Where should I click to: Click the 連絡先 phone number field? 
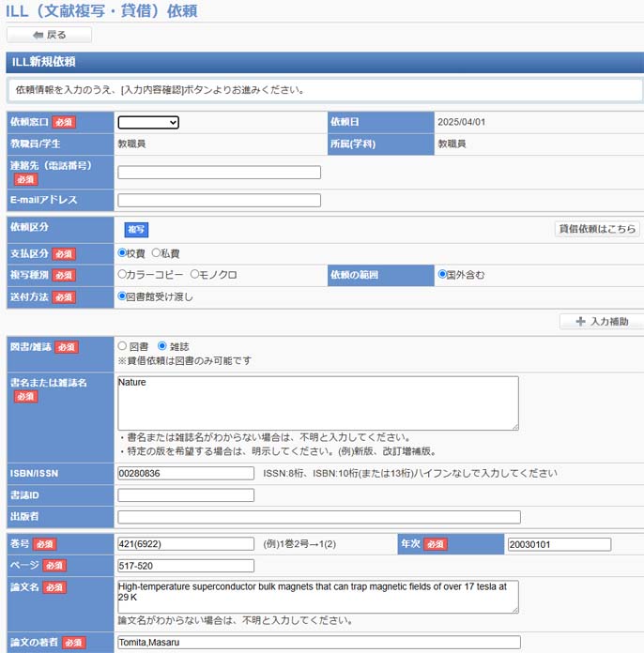click(219, 173)
